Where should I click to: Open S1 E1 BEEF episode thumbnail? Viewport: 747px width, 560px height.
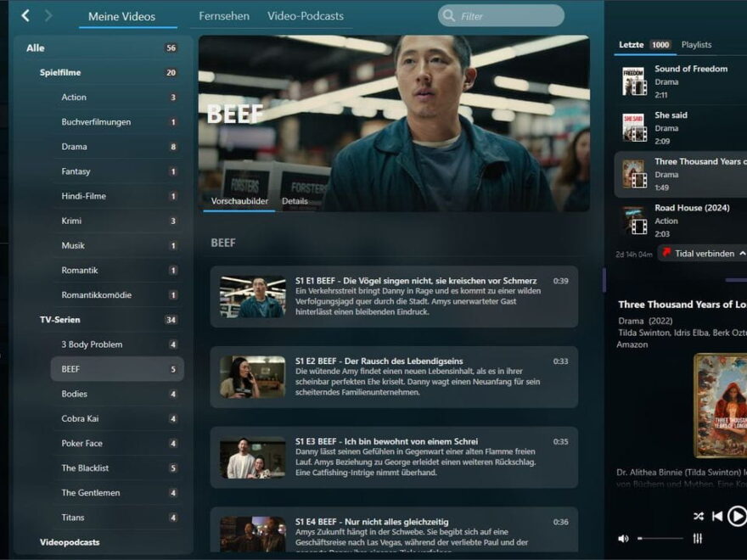[x=252, y=296]
